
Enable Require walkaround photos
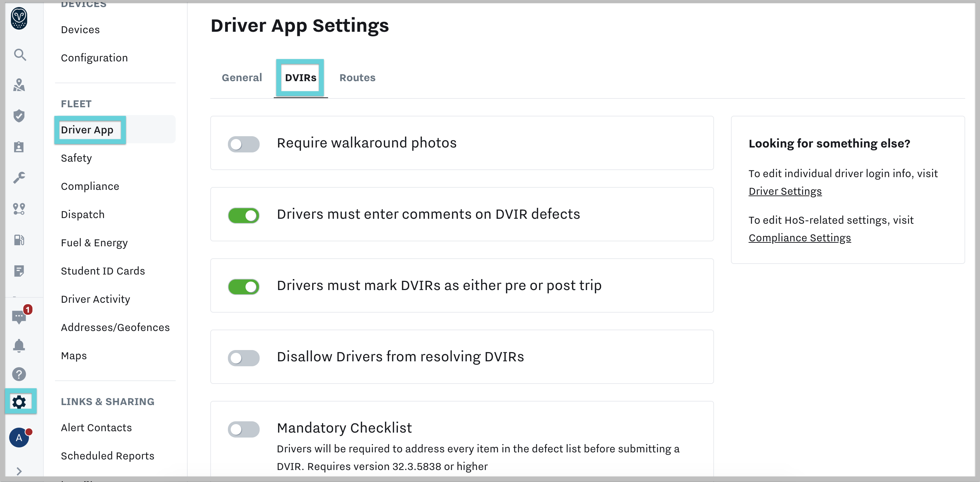[x=244, y=144]
